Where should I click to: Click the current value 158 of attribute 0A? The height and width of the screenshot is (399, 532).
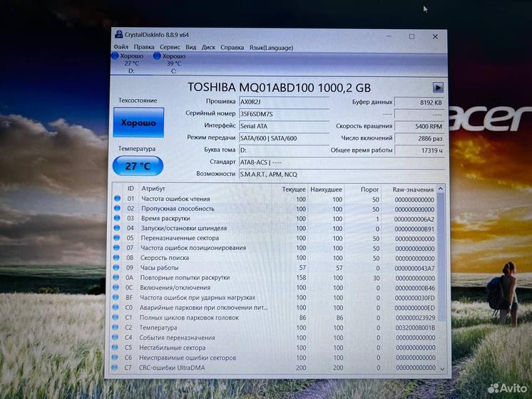(301, 278)
